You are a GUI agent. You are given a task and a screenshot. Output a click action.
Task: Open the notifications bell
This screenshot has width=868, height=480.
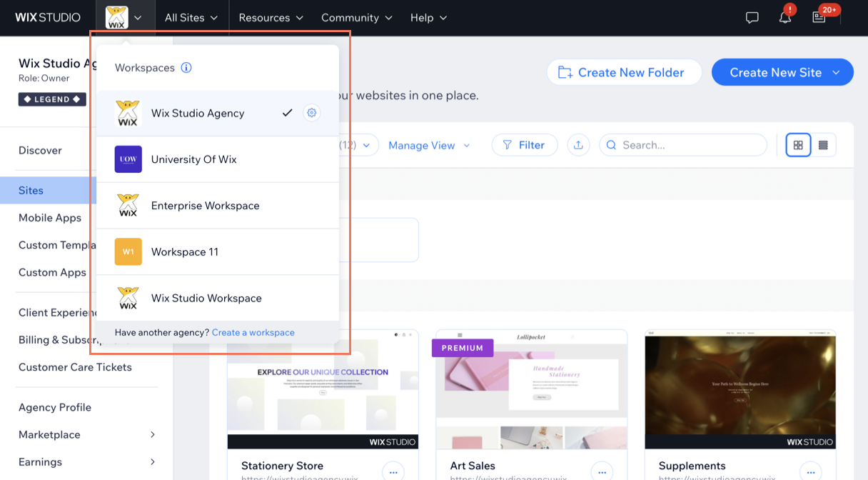784,18
